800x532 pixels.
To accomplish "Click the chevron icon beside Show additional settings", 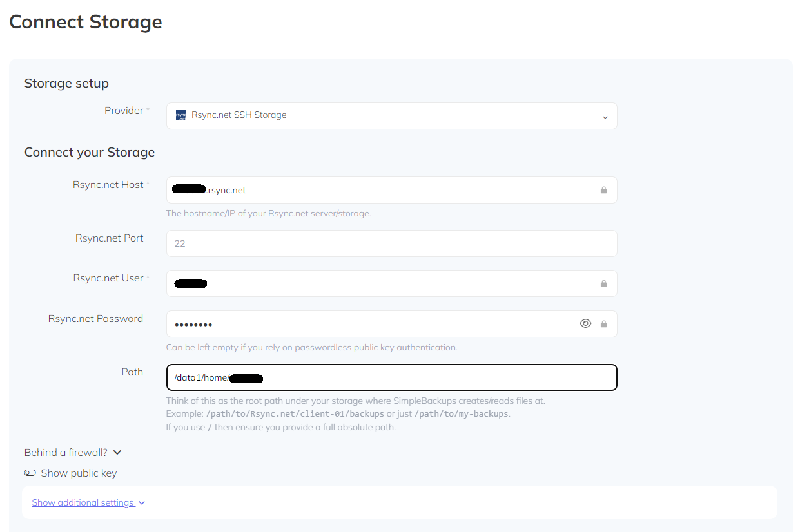I will click(141, 502).
